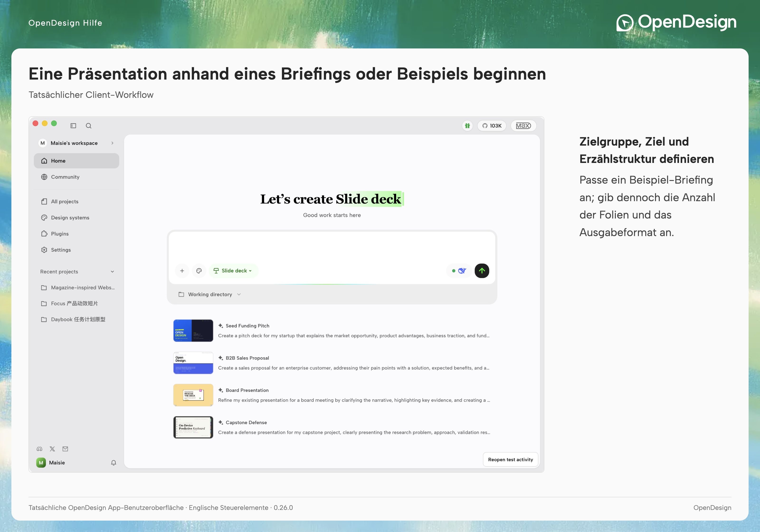Open Design systems section

coord(76,218)
